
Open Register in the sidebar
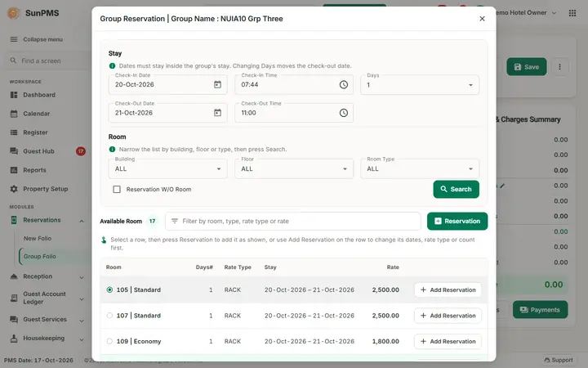coord(35,132)
